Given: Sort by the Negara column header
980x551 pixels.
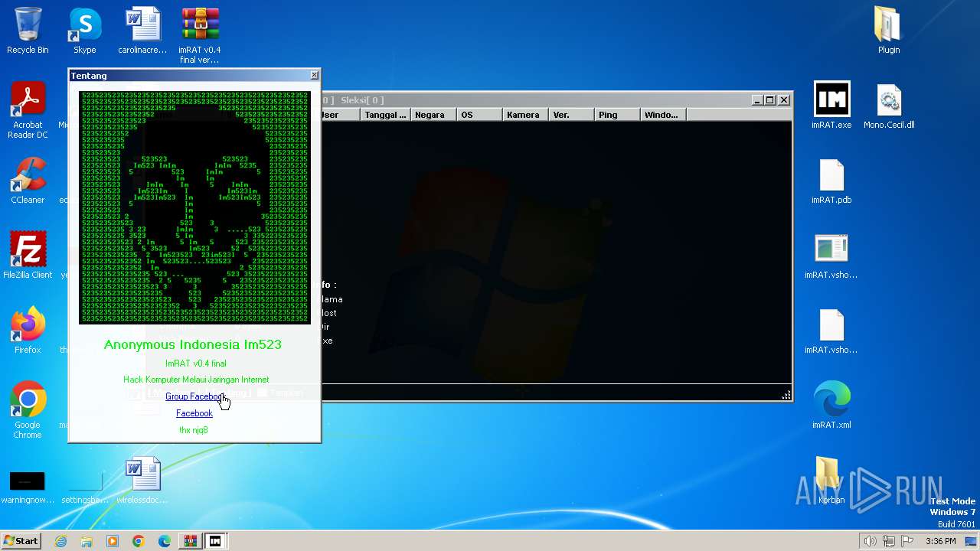Looking at the screenshot, I should [433, 115].
